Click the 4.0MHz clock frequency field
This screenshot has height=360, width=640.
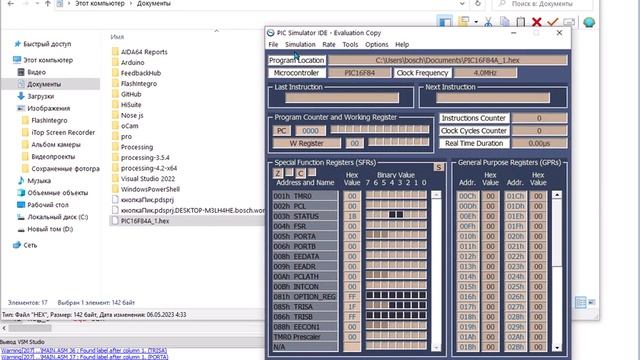coord(485,73)
